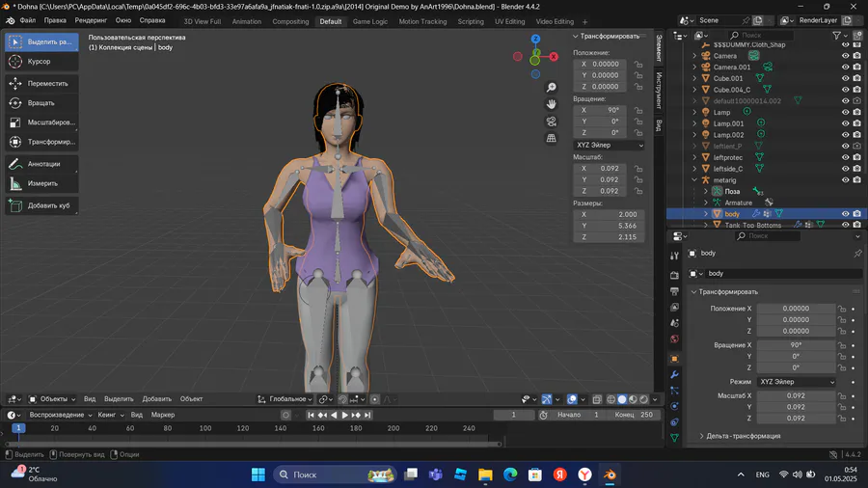Open the outliner filter funnel icon
The height and width of the screenshot is (488, 868).
pos(836,36)
